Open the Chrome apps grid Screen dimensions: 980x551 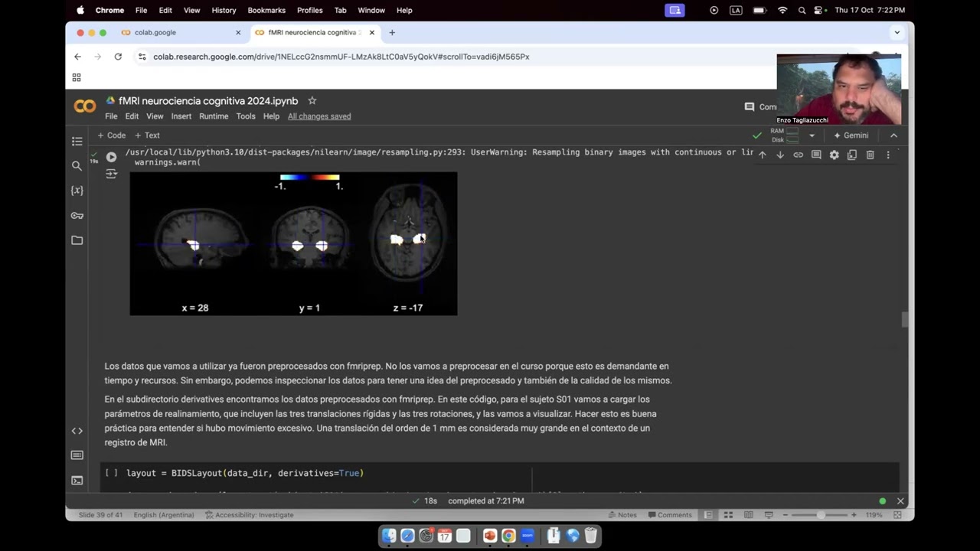coord(77,77)
